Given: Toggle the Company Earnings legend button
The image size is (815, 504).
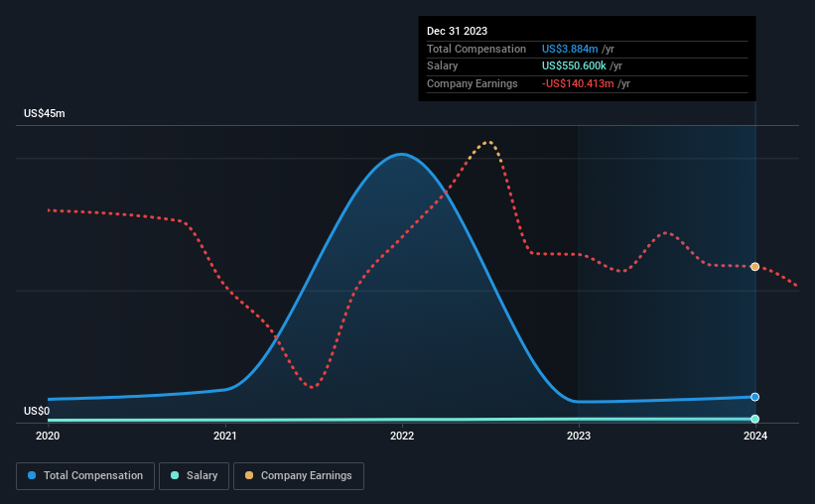Looking at the screenshot, I should point(299,476).
